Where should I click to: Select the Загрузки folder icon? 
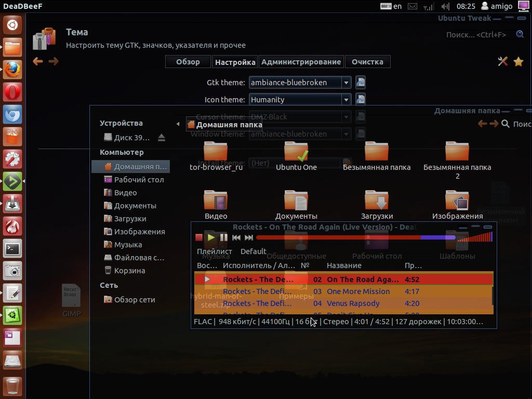377,200
